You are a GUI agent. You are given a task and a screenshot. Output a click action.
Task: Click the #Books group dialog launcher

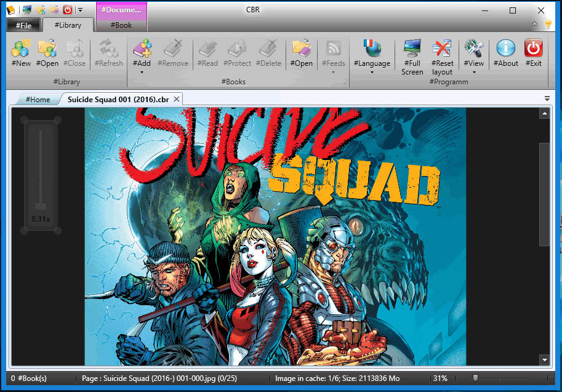point(343,82)
